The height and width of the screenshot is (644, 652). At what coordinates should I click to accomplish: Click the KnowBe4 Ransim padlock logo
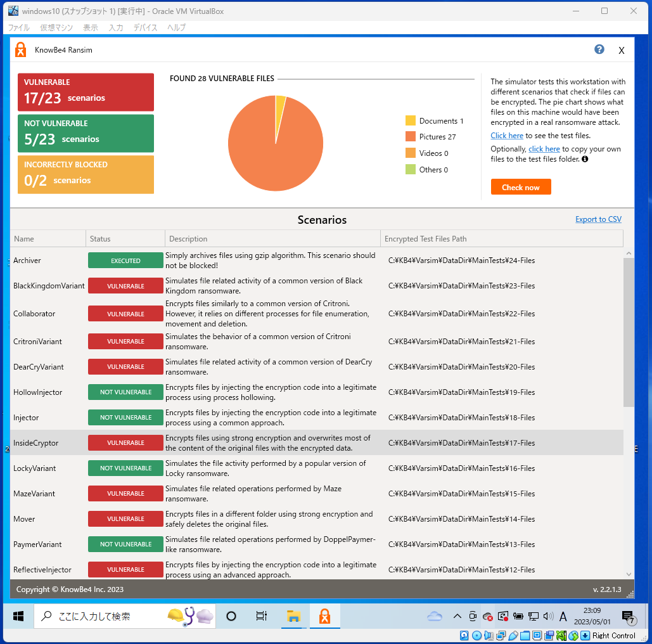(x=20, y=49)
